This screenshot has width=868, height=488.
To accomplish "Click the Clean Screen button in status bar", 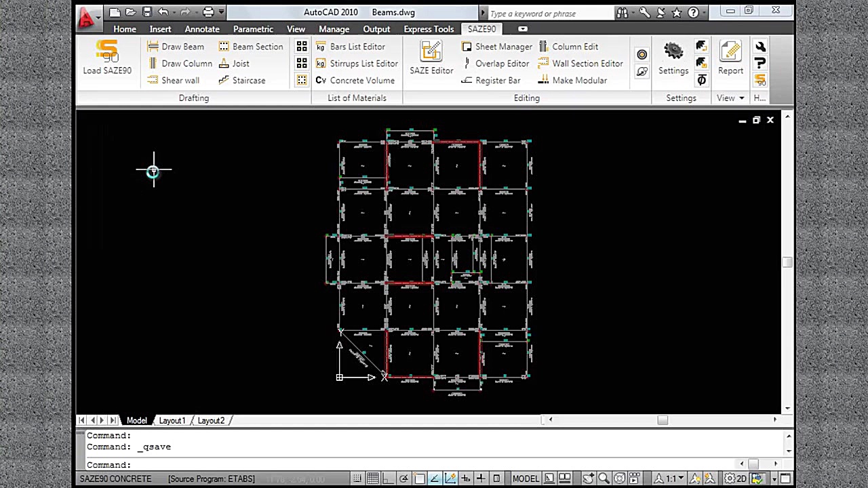I will click(x=787, y=479).
